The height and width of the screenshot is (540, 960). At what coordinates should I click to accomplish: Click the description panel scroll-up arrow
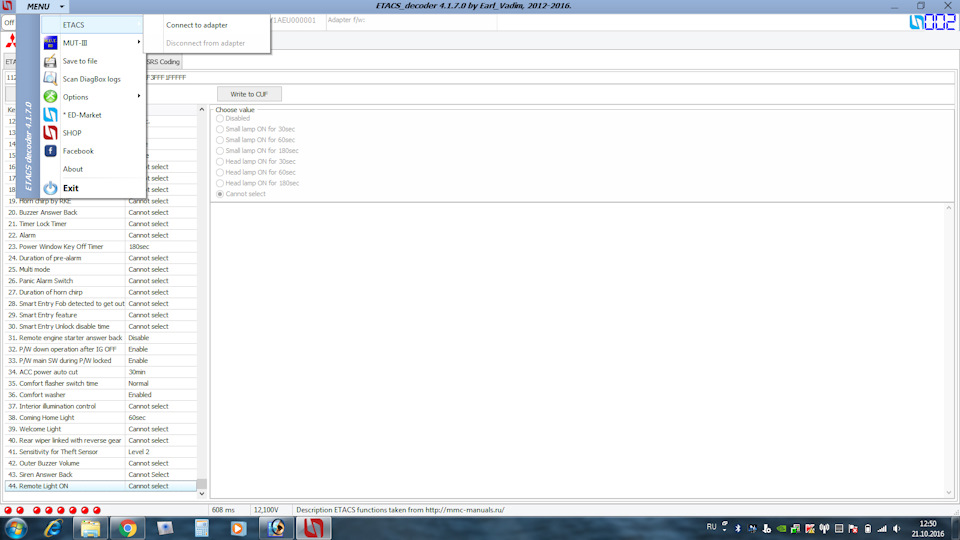pyautogui.click(x=949, y=208)
